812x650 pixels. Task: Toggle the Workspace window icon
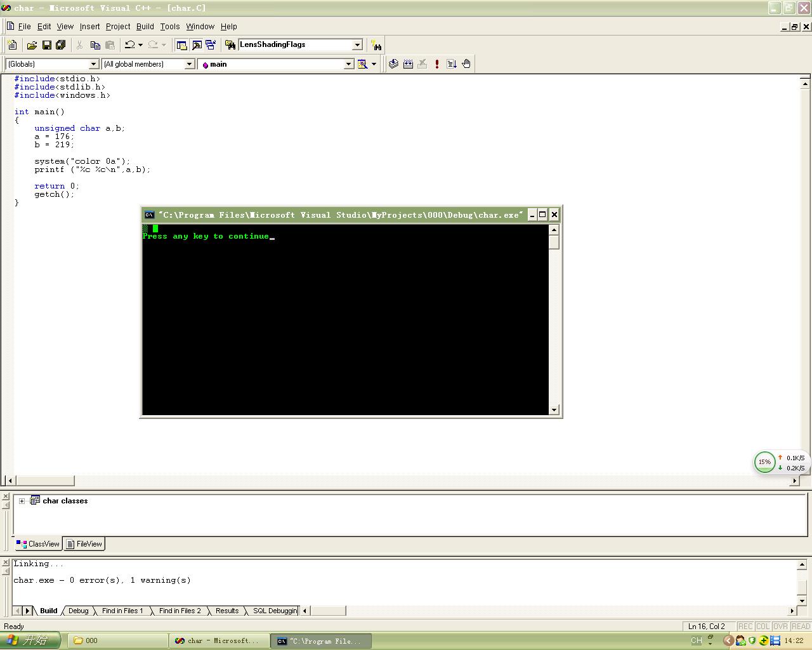(x=182, y=45)
